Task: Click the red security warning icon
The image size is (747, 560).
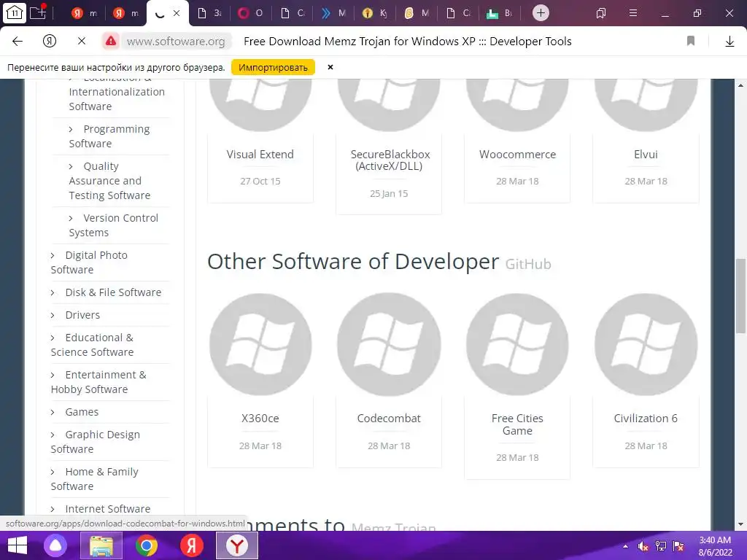Action: (111, 41)
